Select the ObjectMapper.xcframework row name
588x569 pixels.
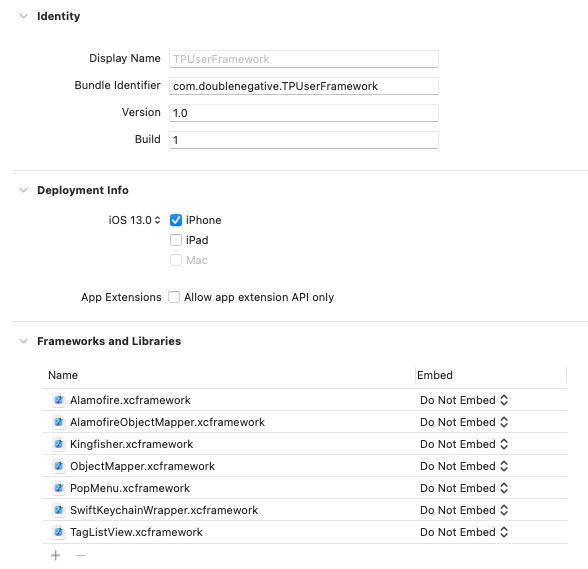(x=142, y=466)
